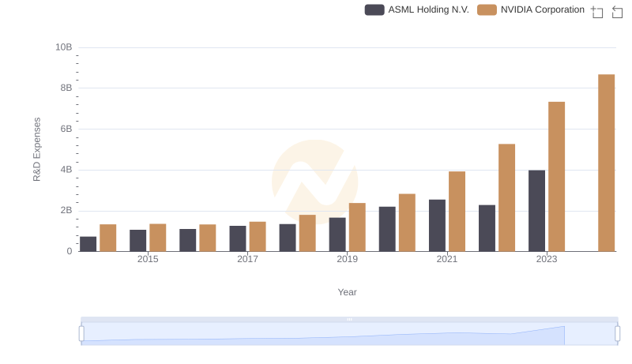Click the 6B y-axis label
The image size is (632, 364).
66,129
